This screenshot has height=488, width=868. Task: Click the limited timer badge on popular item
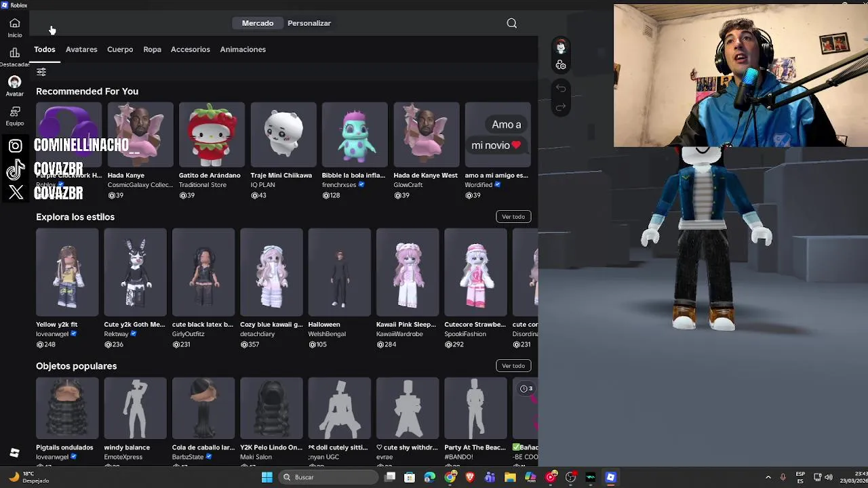pyautogui.click(x=526, y=388)
